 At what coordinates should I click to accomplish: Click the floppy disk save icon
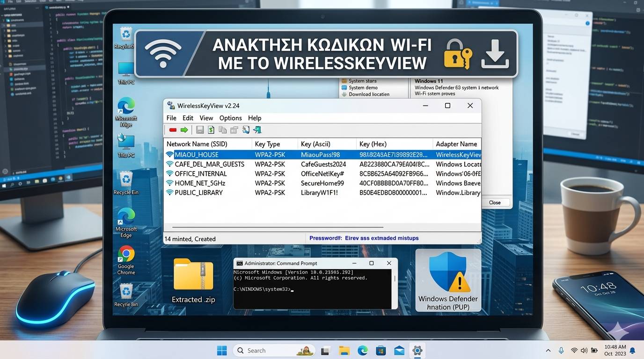click(x=200, y=130)
